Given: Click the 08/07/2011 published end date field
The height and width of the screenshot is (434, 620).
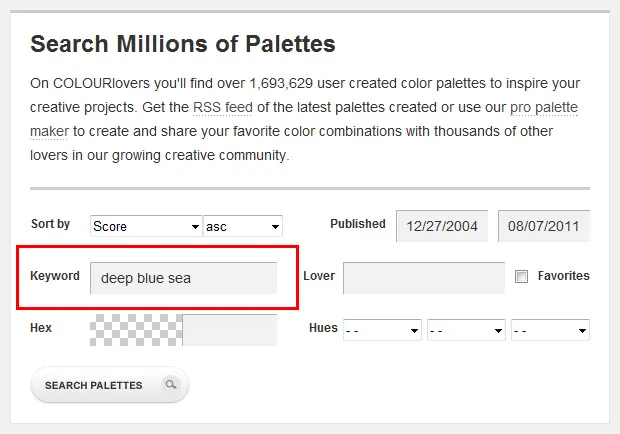Looking at the screenshot, I should coord(543,226).
